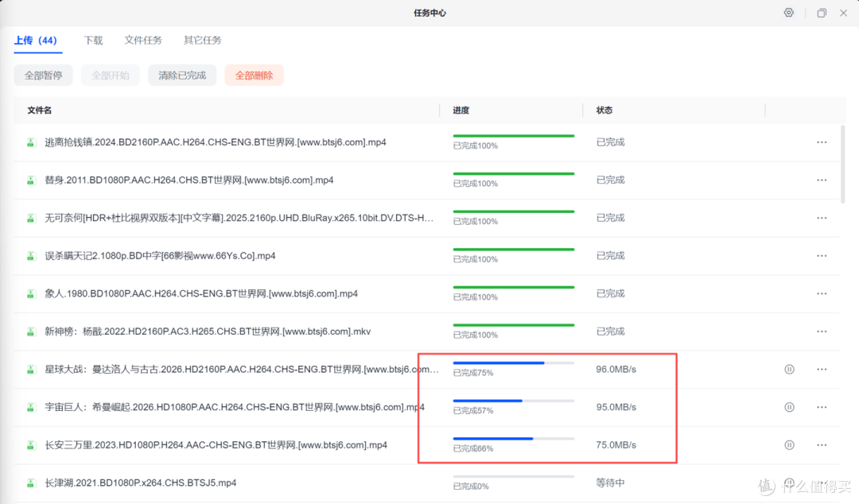Click the 星球大战 75% progress bar
The height and width of the screenshot is (504, 859).
[x=513, y=362]
